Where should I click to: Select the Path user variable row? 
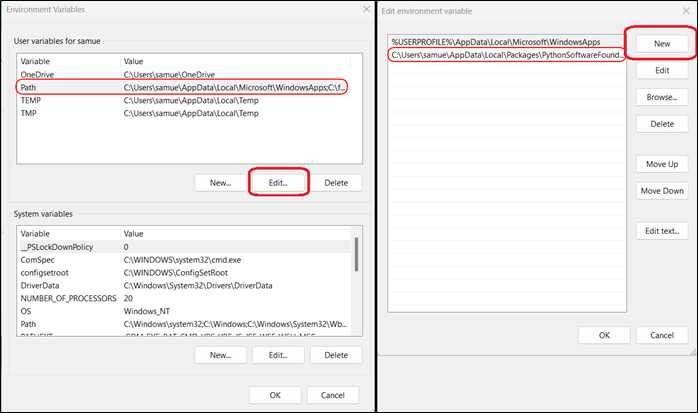183,87
